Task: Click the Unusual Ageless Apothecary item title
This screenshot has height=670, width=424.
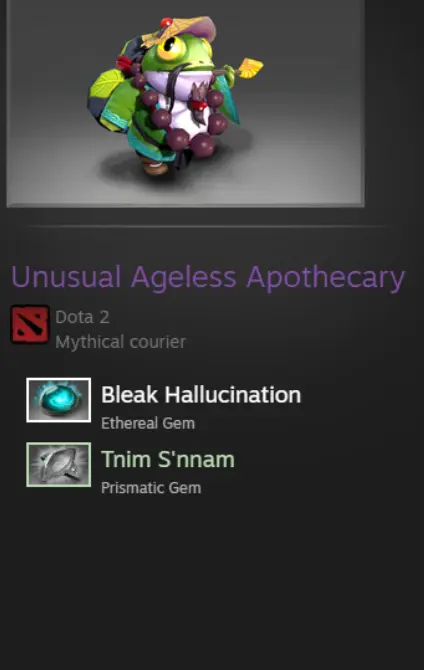Action: click(208, 278)
